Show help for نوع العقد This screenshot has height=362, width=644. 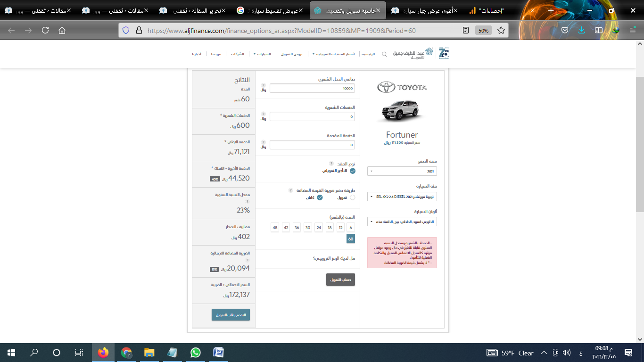(331, 164)
